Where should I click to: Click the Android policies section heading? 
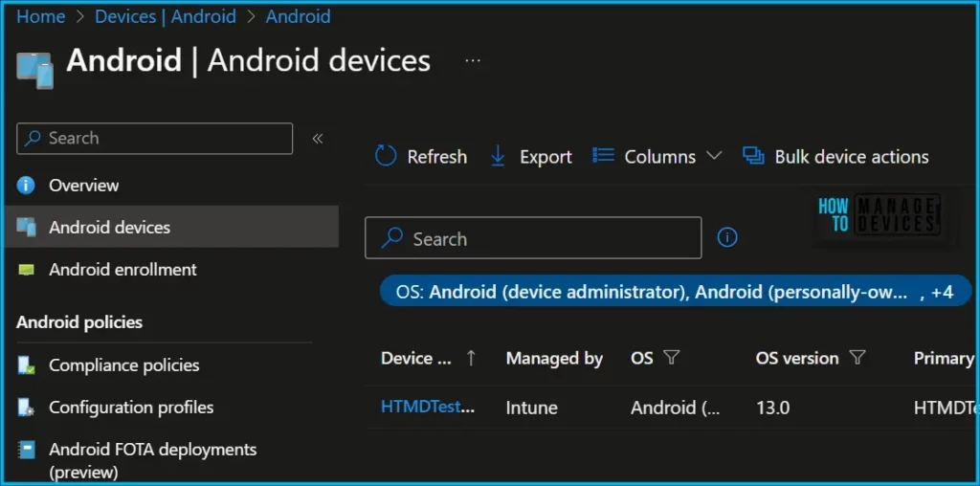tap(79, 322)
